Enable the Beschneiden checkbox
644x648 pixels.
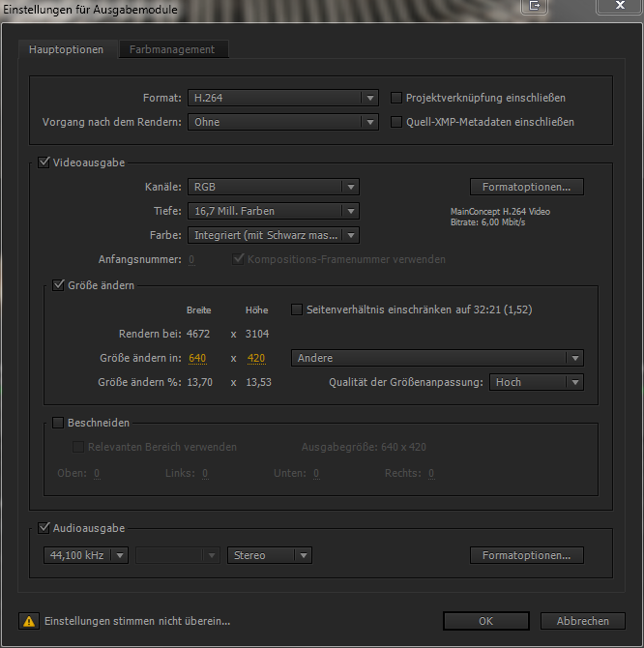[58, 423]
